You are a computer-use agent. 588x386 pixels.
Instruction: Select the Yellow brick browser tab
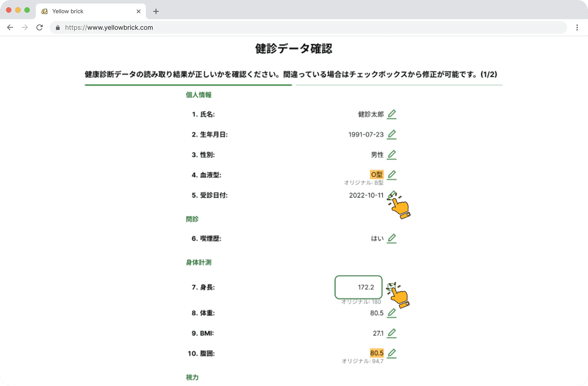tap(68, 11)
